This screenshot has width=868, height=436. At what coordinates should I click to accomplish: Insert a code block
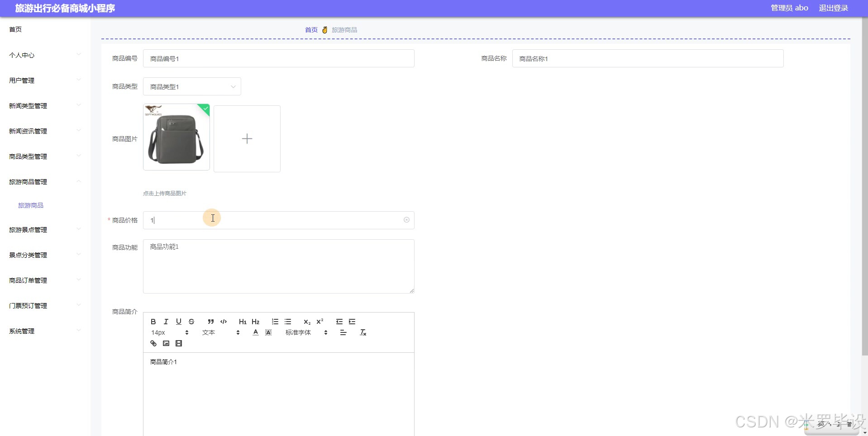point(223,322)
